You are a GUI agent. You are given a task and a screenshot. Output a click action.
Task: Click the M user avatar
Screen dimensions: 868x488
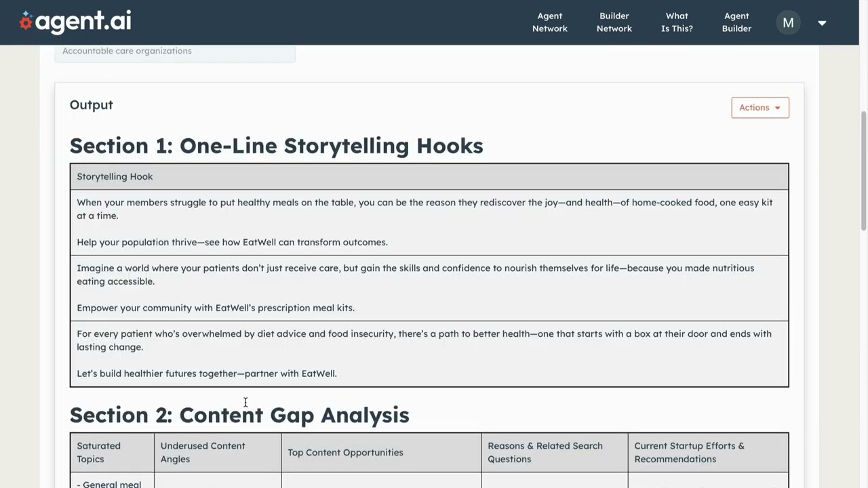(x=788, y=23)
